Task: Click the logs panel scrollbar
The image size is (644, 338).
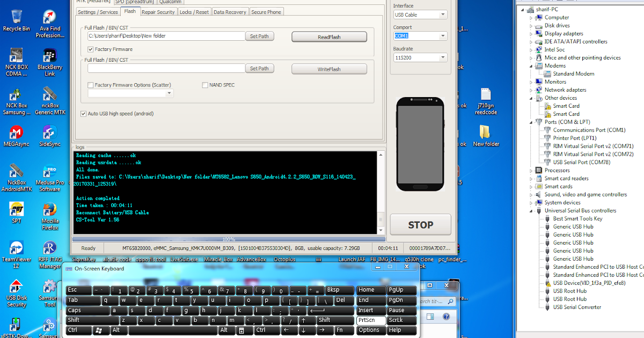Action: (x=382, y=192)
